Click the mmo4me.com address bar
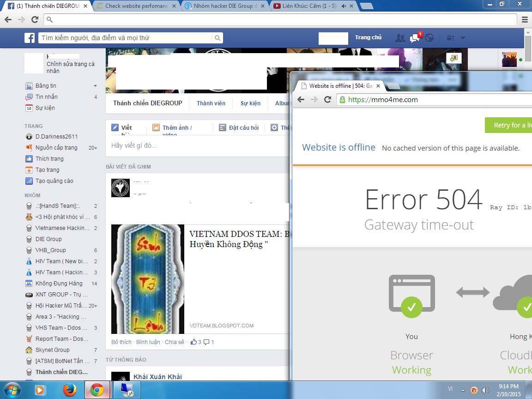Viewport: 532px width, 399px height. coord(434,100)
